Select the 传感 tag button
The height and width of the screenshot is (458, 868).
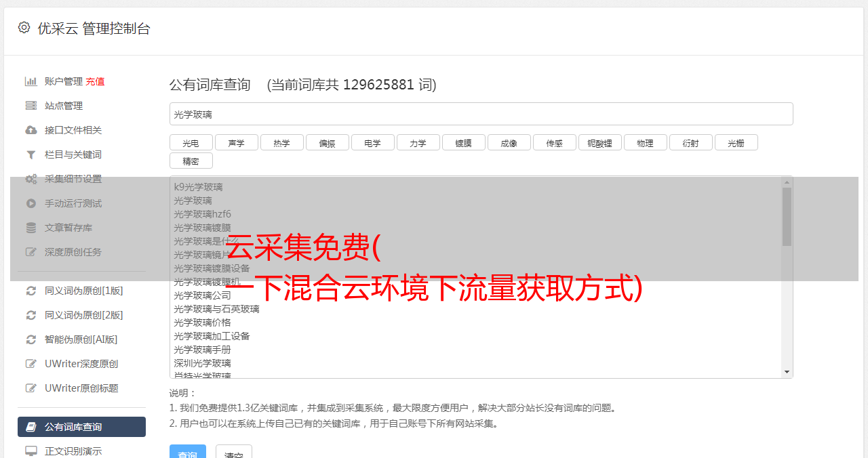tap(554, 142)
